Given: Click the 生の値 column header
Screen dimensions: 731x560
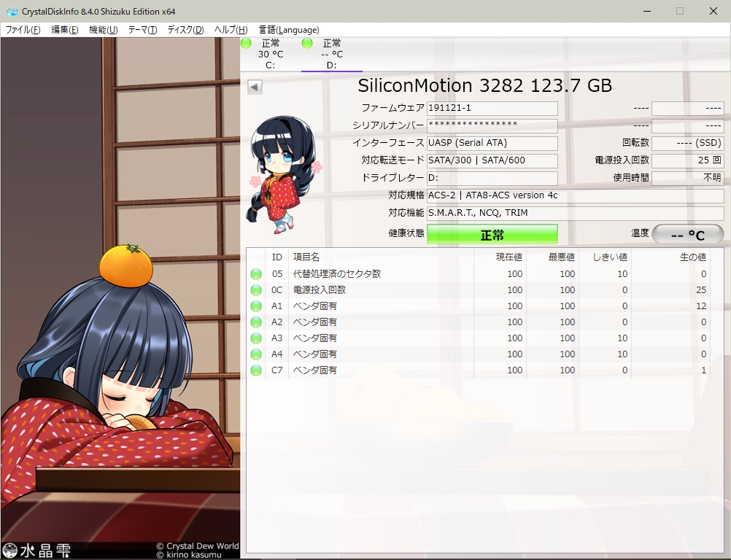Looking at the screenshot, I should point(670,257).
